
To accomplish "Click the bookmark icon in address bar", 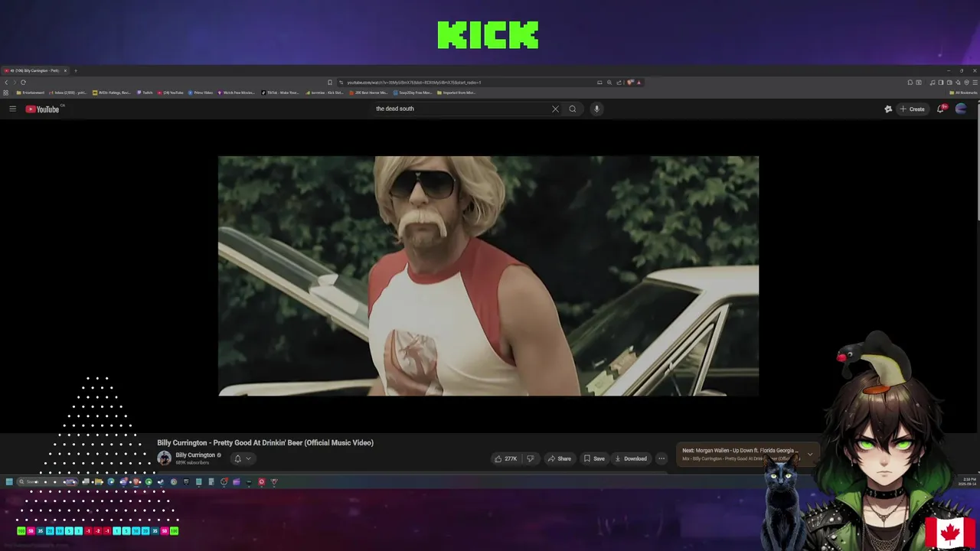I will [330, 82].
